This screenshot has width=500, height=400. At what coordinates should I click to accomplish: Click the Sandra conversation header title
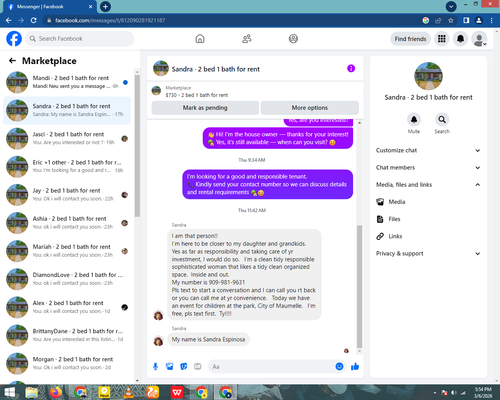click(x=215, y=69)
